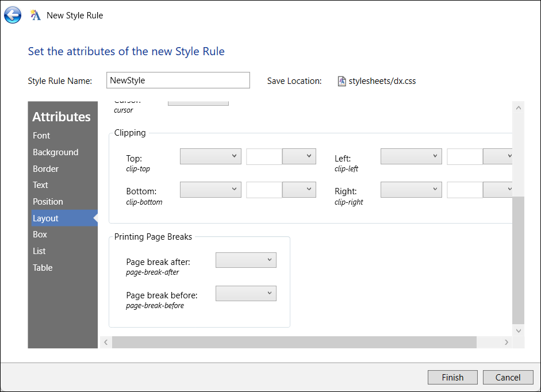Open the clip-top value dropdown
The width and height of the screenshot is (541, 392).
210,156
